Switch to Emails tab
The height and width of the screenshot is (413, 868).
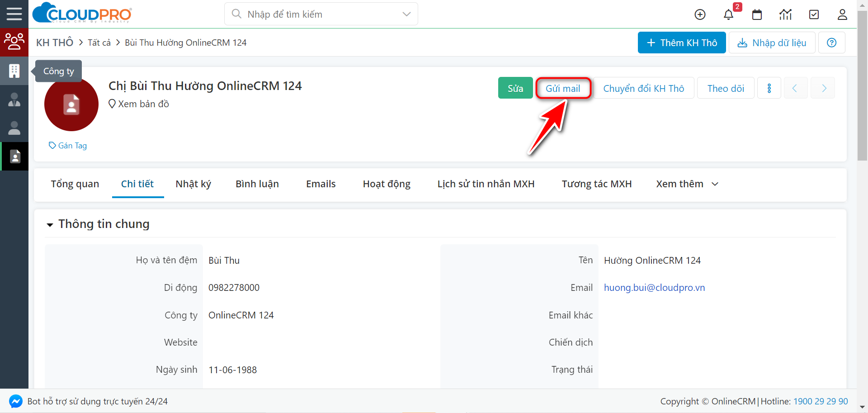tap(321, 184)
